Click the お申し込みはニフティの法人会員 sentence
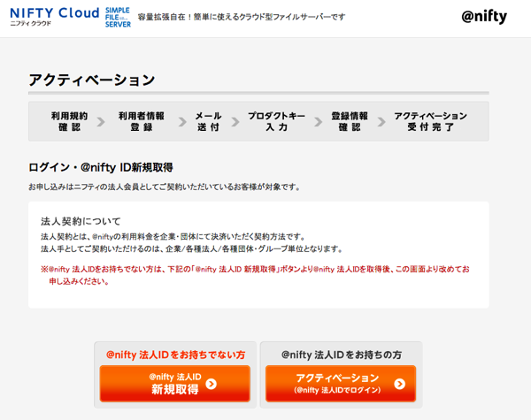The width and height of the screenshot is (531, 420). tap(165, 187)
